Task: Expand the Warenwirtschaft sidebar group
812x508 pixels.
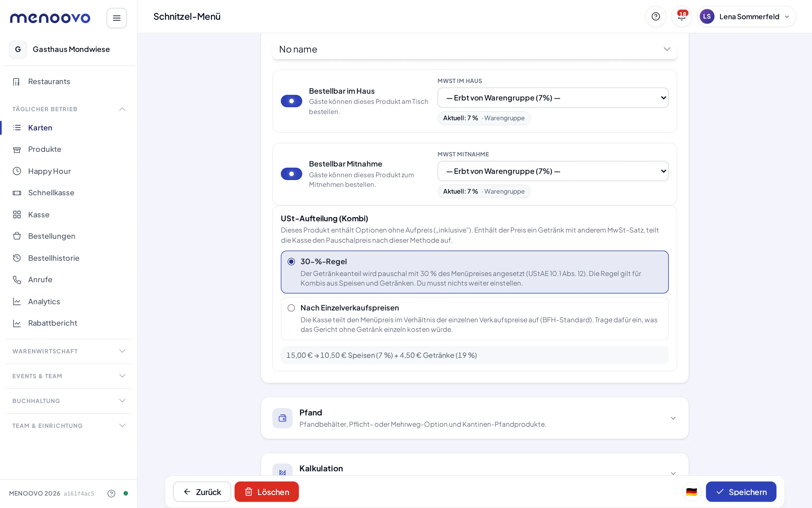Action: pos(69,351)
